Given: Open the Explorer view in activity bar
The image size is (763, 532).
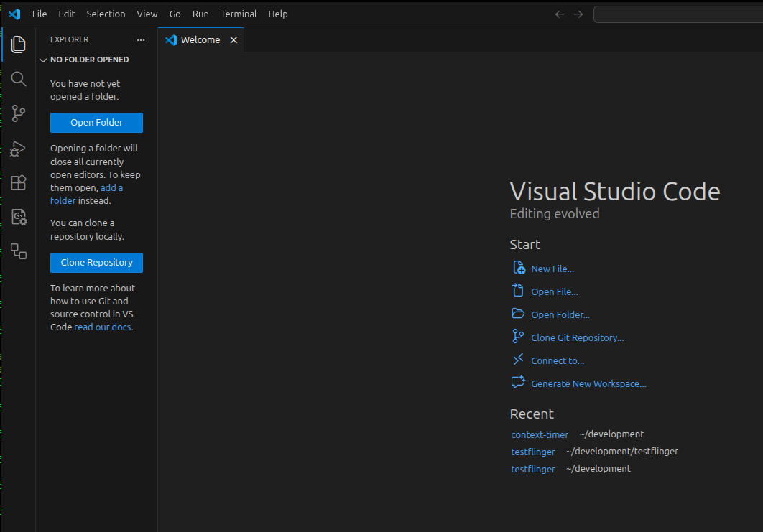Looking at the screenshot, I should coord(19,45).
